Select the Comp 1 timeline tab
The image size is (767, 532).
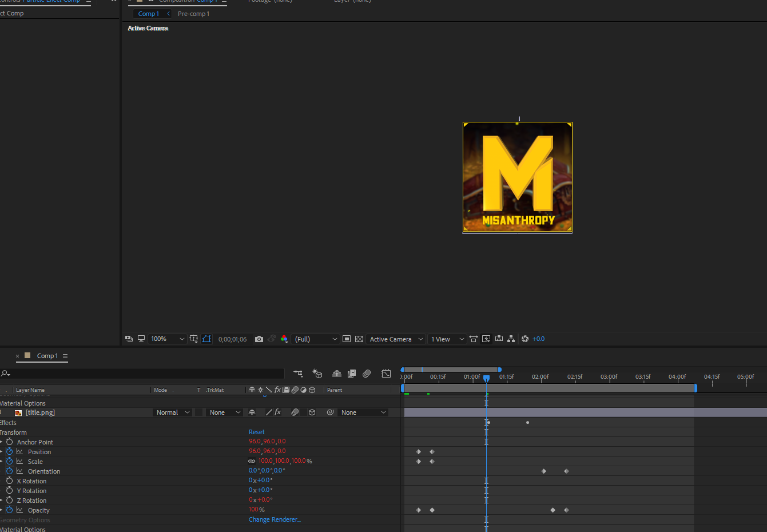pos(47,356)
